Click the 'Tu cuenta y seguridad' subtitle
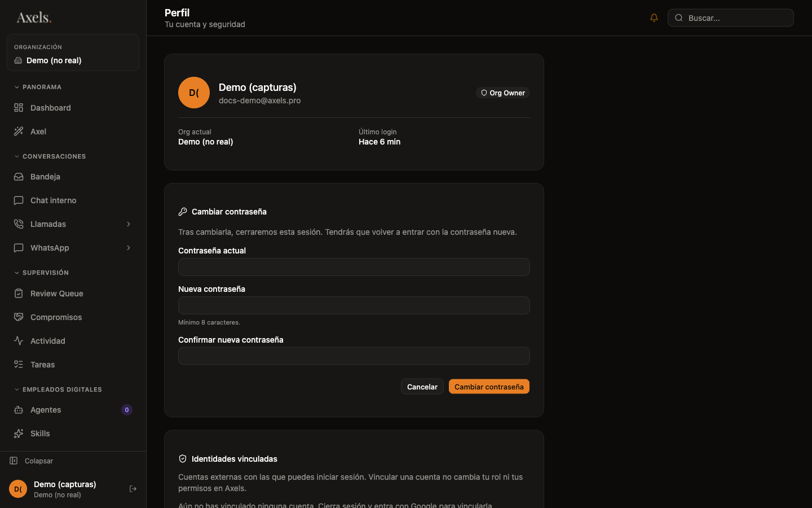 205,24
